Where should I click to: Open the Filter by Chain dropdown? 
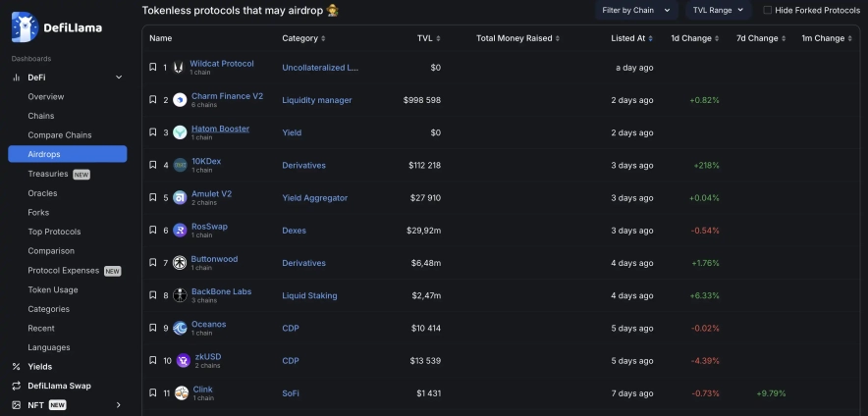pyautogui.click(x=636, y=10)
